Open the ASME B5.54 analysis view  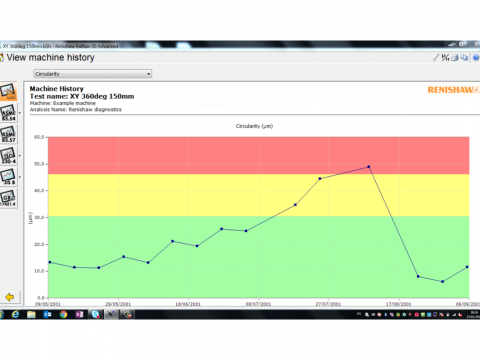pos(8,113)
